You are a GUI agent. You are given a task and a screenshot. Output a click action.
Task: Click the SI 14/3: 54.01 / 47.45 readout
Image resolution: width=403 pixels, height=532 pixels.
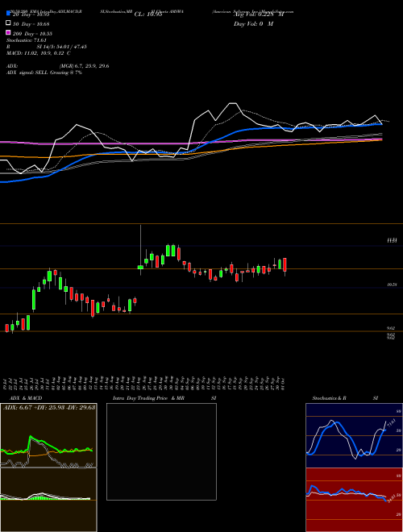click(62, 47)
